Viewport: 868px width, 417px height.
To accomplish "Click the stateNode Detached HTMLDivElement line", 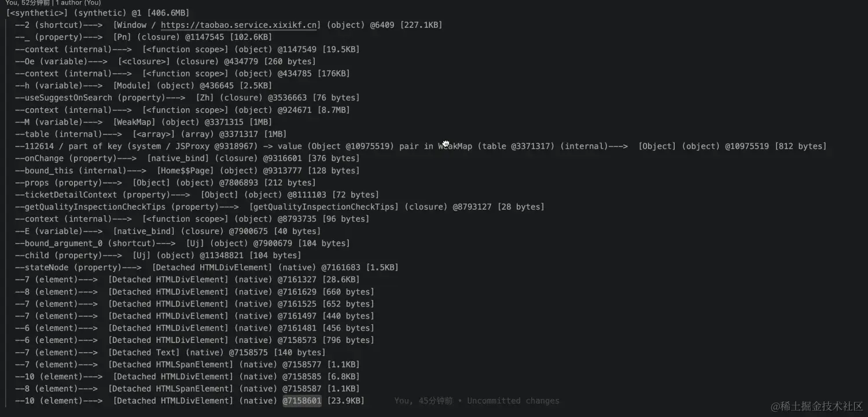I will click(x=207, y=268).
